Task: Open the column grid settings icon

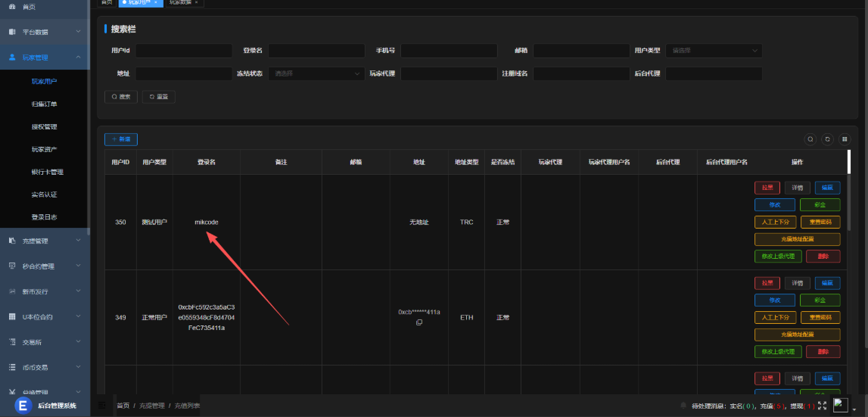Action: [x=845, y=139]
